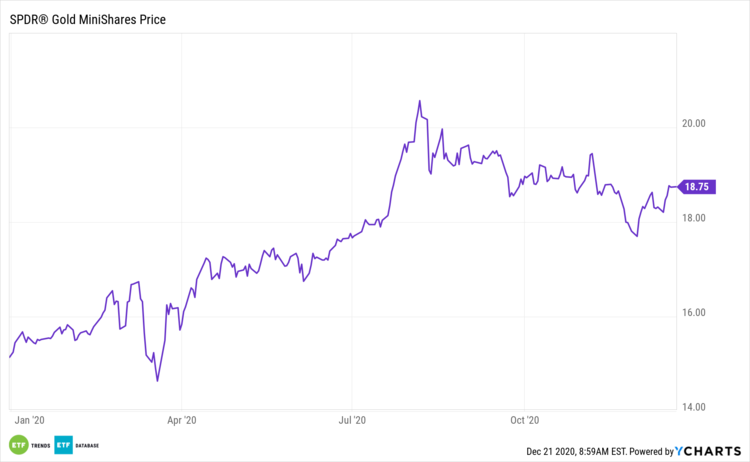This screenshot has width=750, height=462.
Task: Click the purple 18.75 price flag
Action: click(696, 186)
